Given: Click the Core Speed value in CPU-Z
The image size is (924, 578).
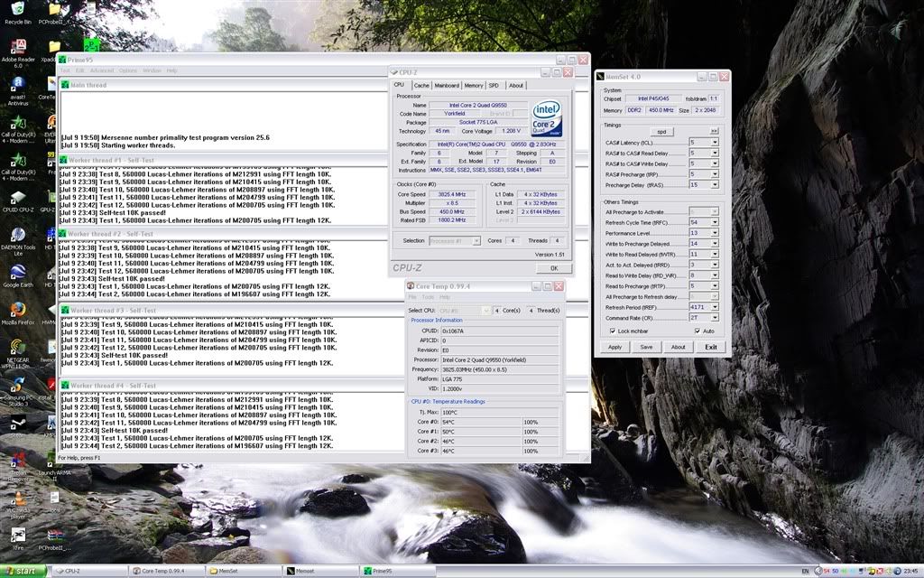Looking at the screenshot, I should (x=452, y=194).
